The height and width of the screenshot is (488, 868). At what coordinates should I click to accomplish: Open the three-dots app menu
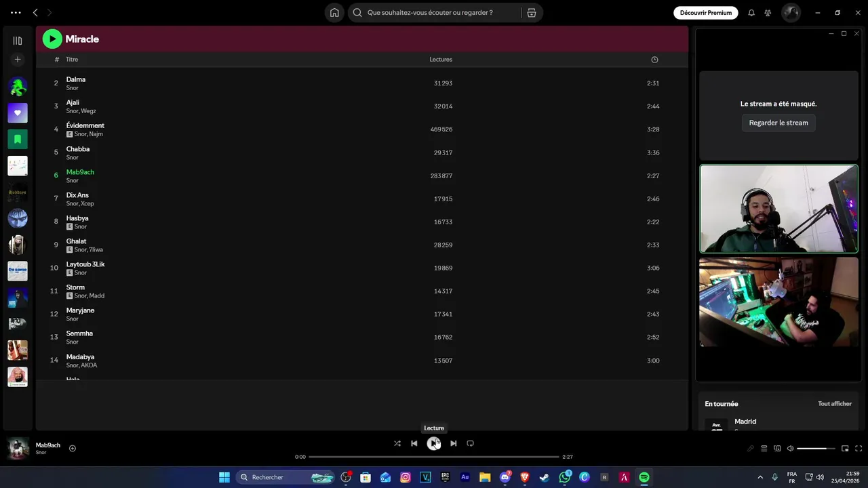(x=16, y=12)
